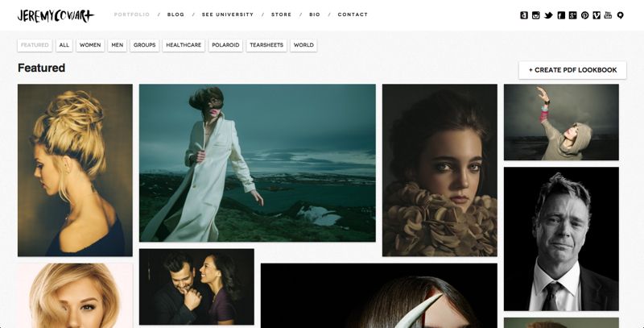Open girl with ruffled collar portrait
644x328 pixels.
(x=440, y=170)
